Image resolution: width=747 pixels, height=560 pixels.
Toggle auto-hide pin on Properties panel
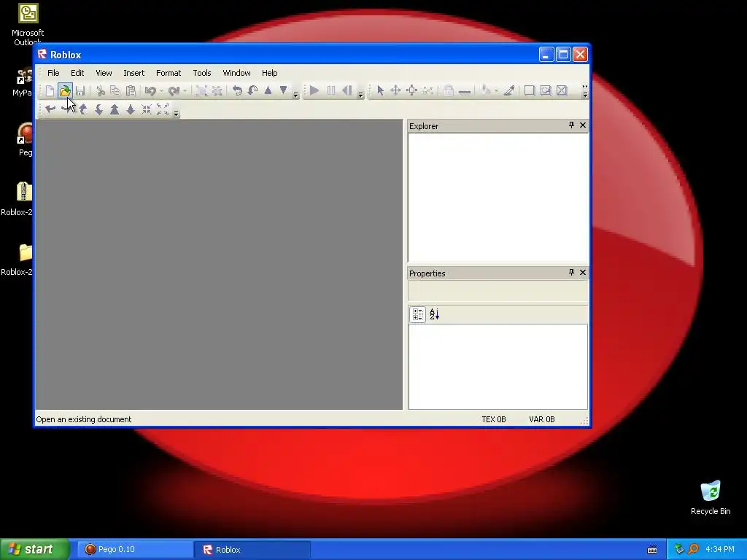(571, 273)
